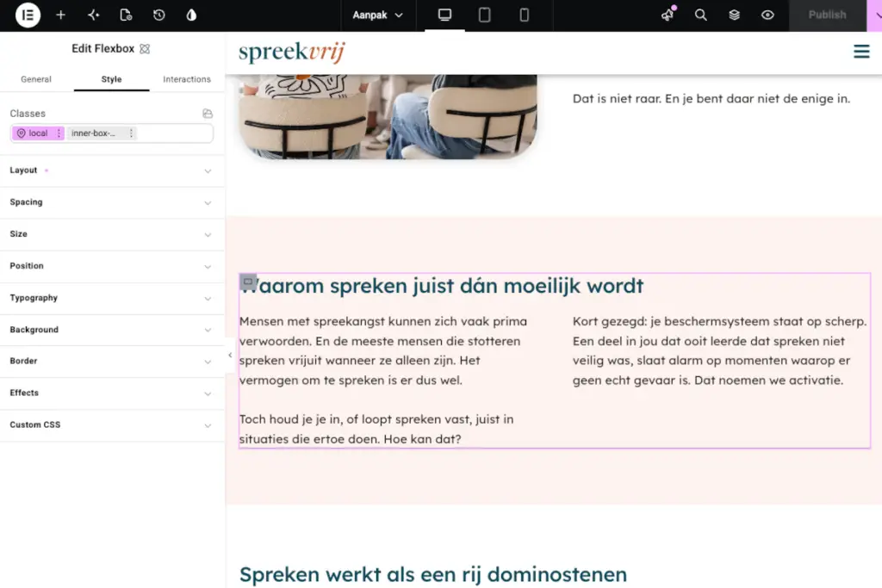Collapse the editor side panel
882x588 pixels.
pos(229,355)
